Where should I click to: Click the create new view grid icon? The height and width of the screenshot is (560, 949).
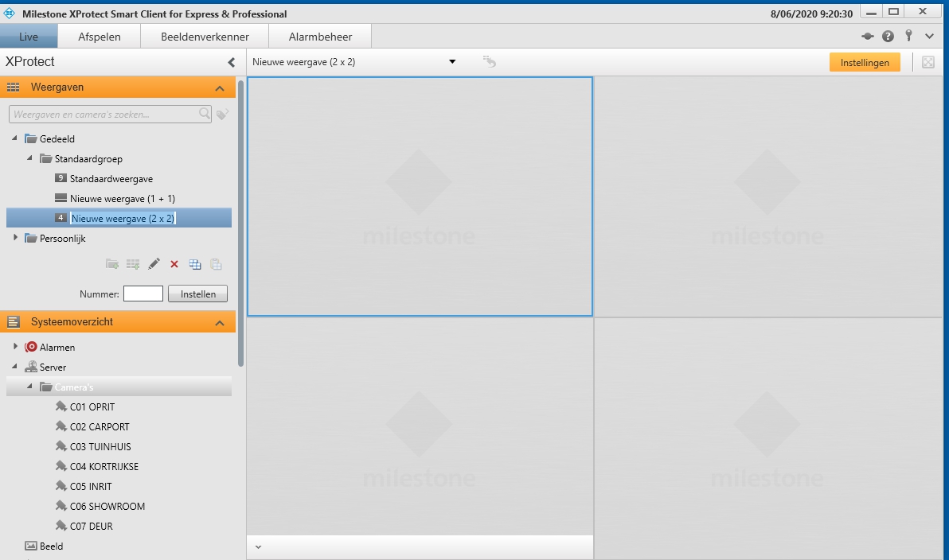(133, 263)
